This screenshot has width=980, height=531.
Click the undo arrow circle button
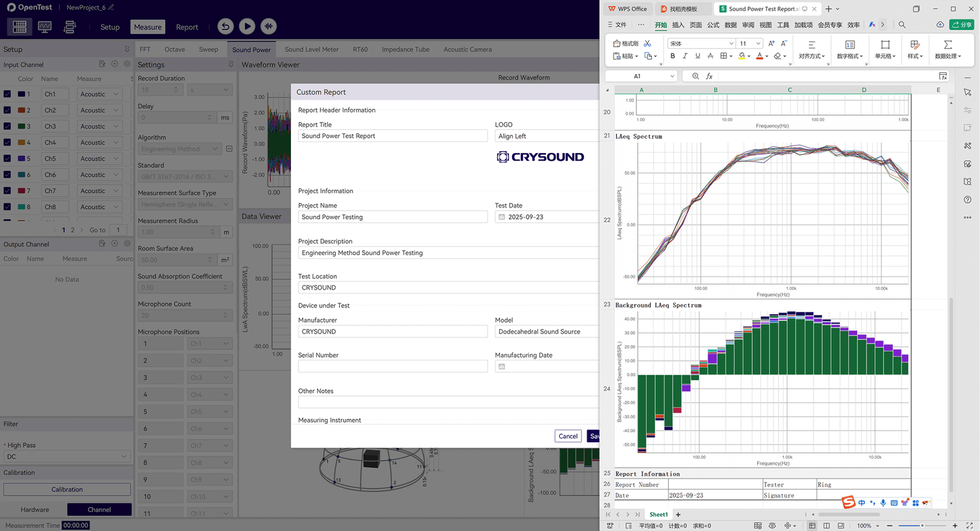coord(225,26)
